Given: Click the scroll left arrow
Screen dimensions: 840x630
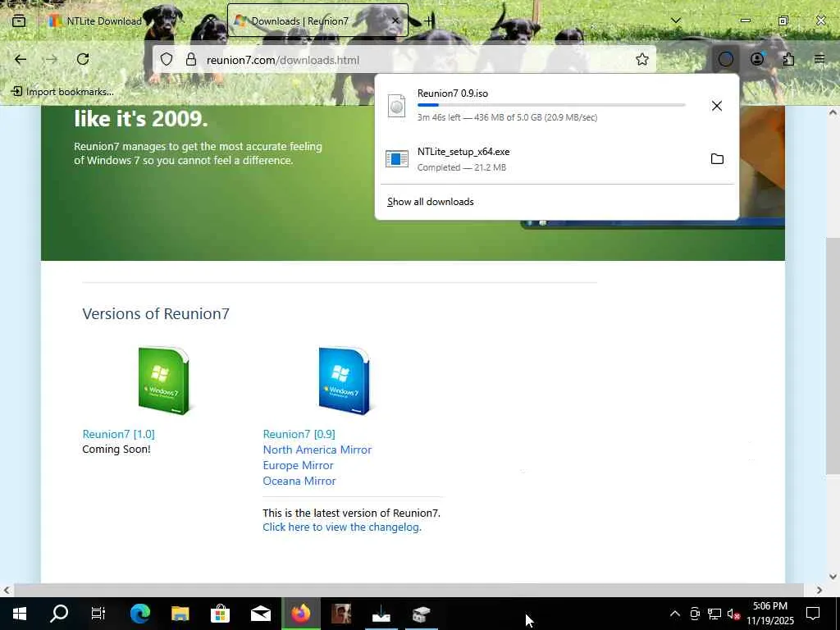Looking at the screenshot, I should click(x=6, y=590).
